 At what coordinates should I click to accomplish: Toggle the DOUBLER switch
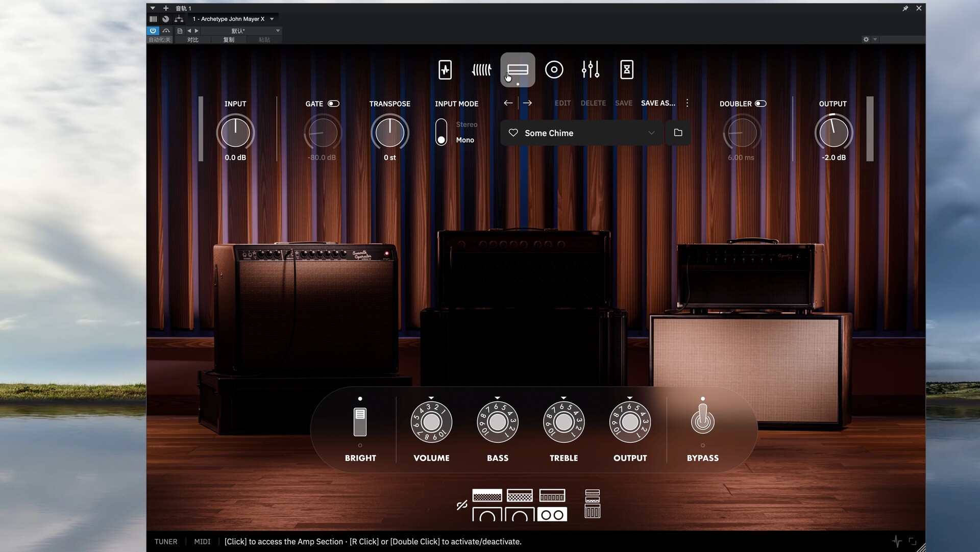[761, 104]
